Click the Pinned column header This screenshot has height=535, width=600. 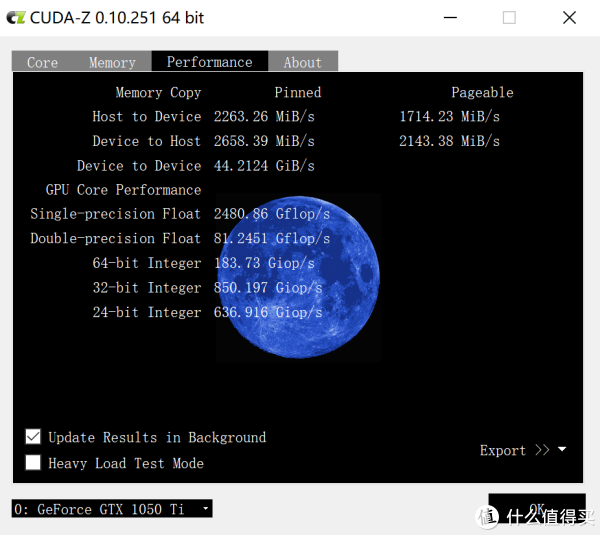(x=298, y=92)
